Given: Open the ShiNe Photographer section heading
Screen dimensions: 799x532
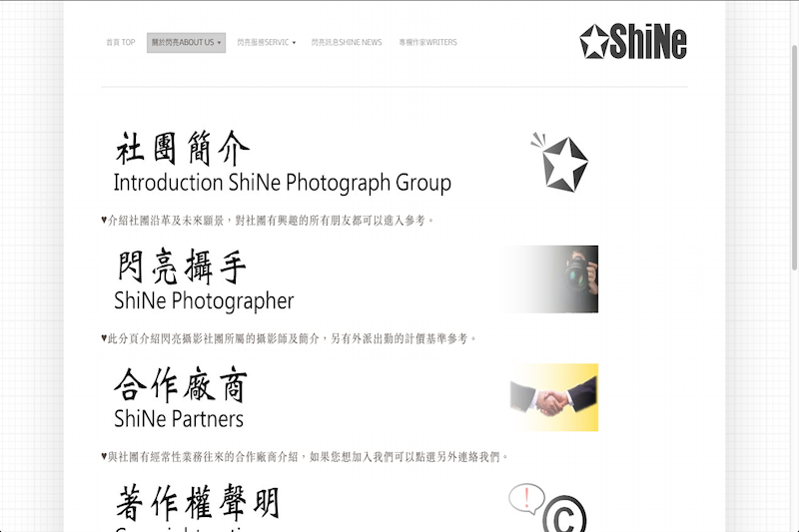Looking at the screenshot, I should tap(204, 300).
